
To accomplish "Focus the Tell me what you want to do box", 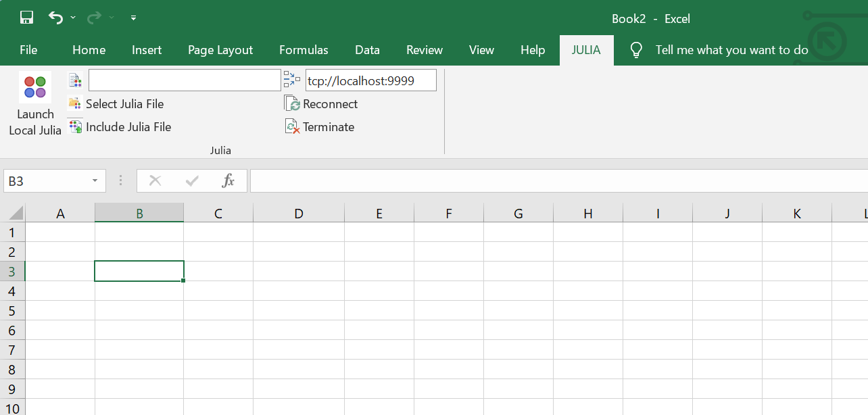I will click(732, 50).
